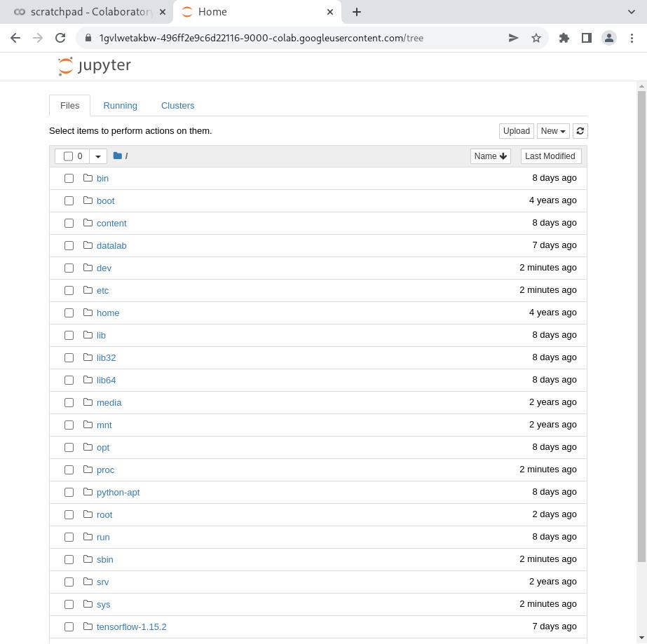
Task: Click the Upload button
Action: [x=516, y=131]
